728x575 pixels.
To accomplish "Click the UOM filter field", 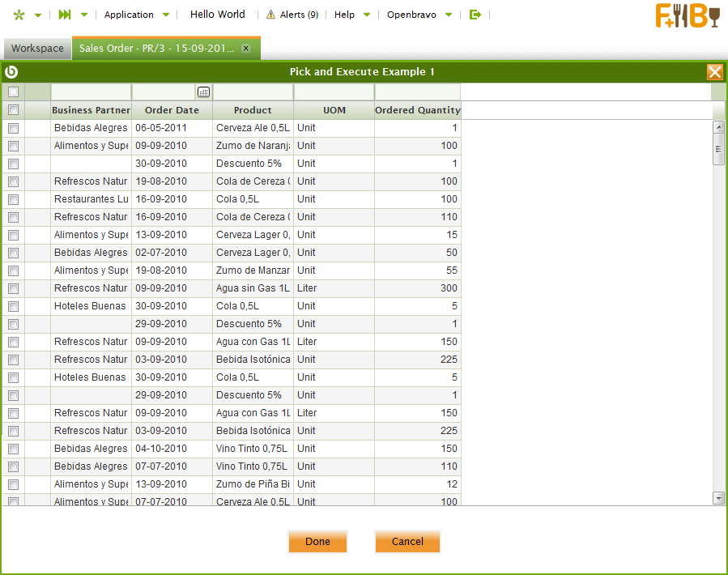I will pyautogui.click(x=334, y=92).
